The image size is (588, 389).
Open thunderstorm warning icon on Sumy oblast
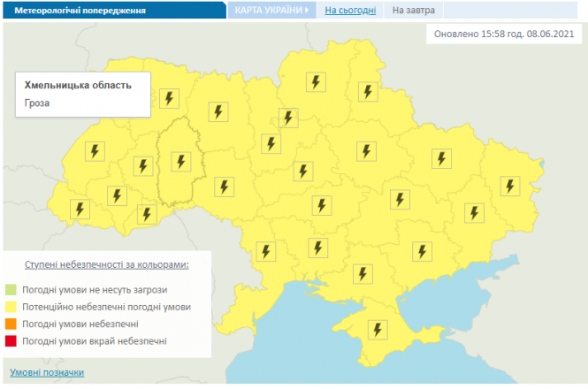[368, 92]
